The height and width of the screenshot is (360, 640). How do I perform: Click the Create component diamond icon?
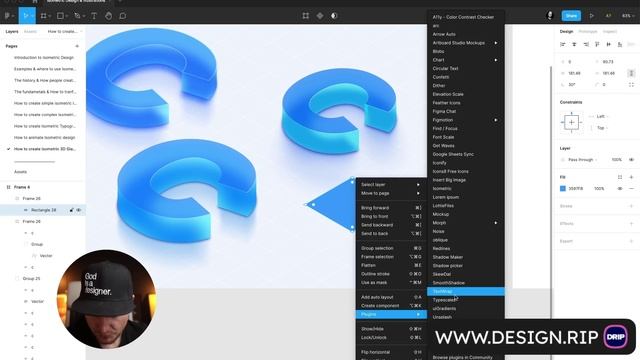pos(320,16)
